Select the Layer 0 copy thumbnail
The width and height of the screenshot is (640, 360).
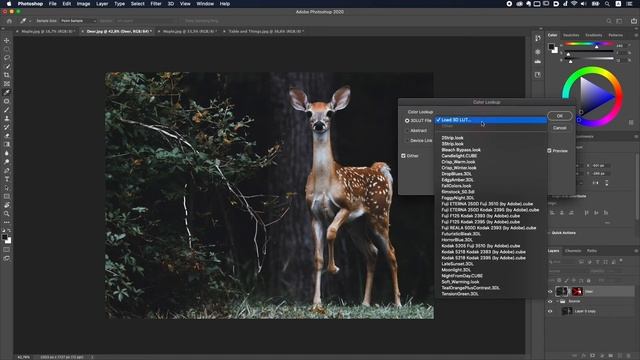pyautogui.click(x=567, y=311)
